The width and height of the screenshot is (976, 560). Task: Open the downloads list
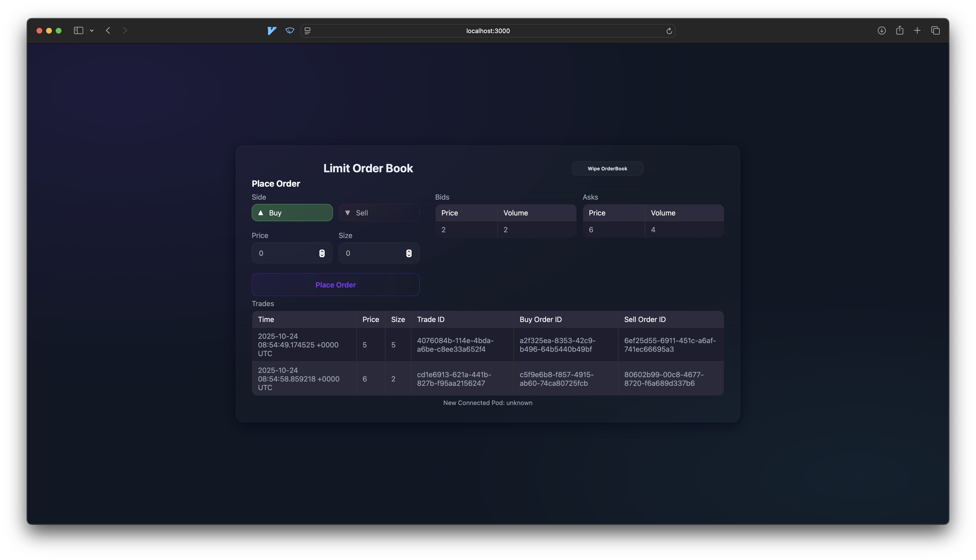882,30
